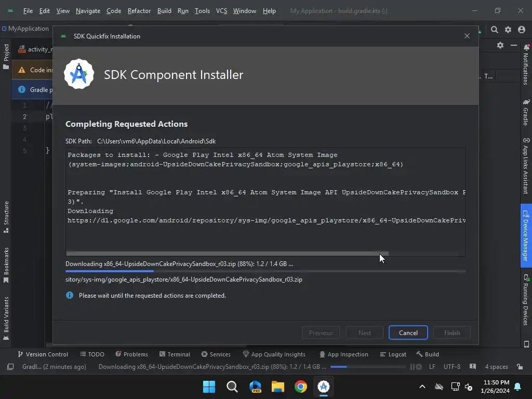Click the status bar download progress indicator

pyautogui.click(x=368, y=367)
